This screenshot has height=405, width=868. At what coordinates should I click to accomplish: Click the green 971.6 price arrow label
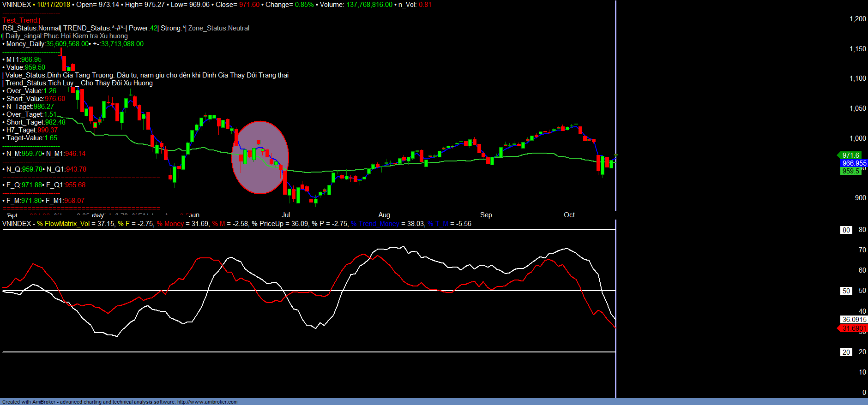point(850,155)
